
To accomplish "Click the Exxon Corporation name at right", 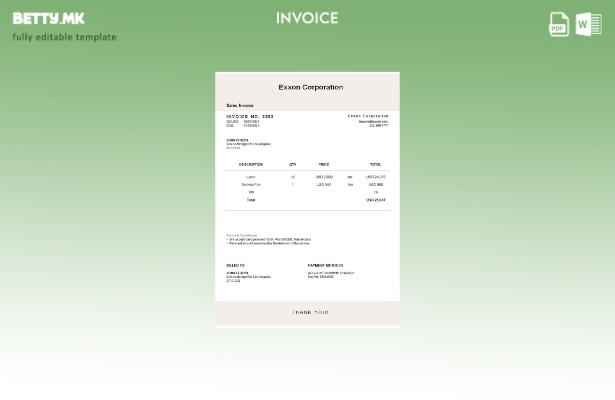I will tap(368, 116).
